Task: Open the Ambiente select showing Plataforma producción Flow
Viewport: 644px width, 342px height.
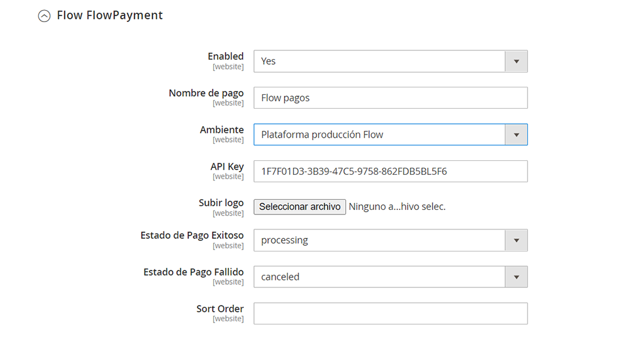Action: click(390, 135)
